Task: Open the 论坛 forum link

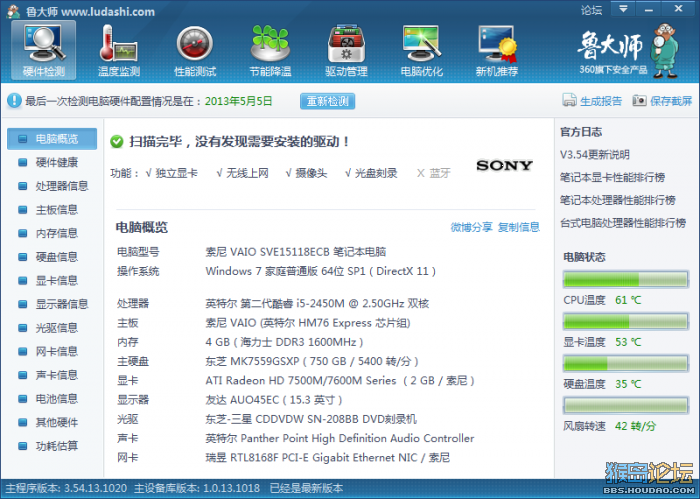Action: [591, 10]
